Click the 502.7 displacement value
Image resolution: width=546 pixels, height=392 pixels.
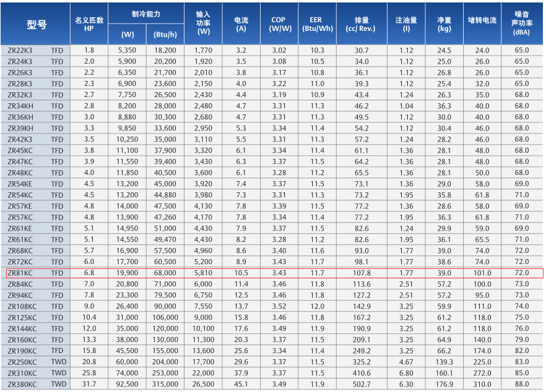point(362,384)
